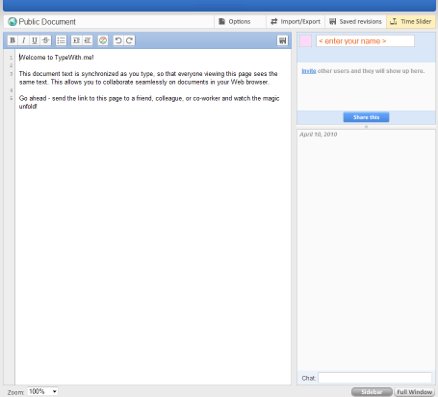The width and height of the screenshot is (438, 397).
Task: Toggle bold formatting
Action: [13, 40]
